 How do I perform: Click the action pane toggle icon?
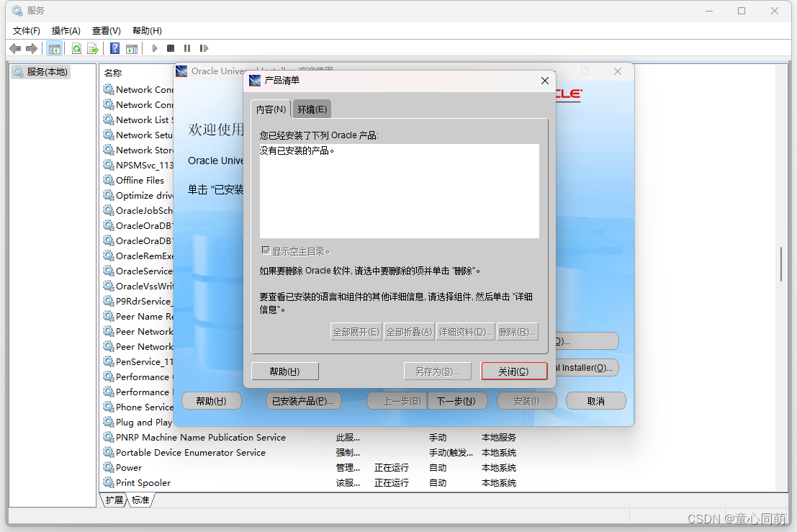tap(132, 48)
